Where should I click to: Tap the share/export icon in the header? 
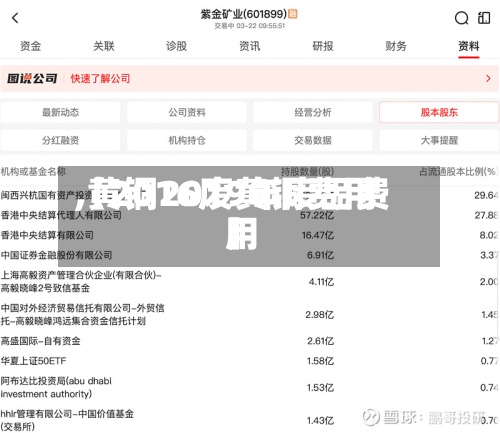[x=484, y=18]
